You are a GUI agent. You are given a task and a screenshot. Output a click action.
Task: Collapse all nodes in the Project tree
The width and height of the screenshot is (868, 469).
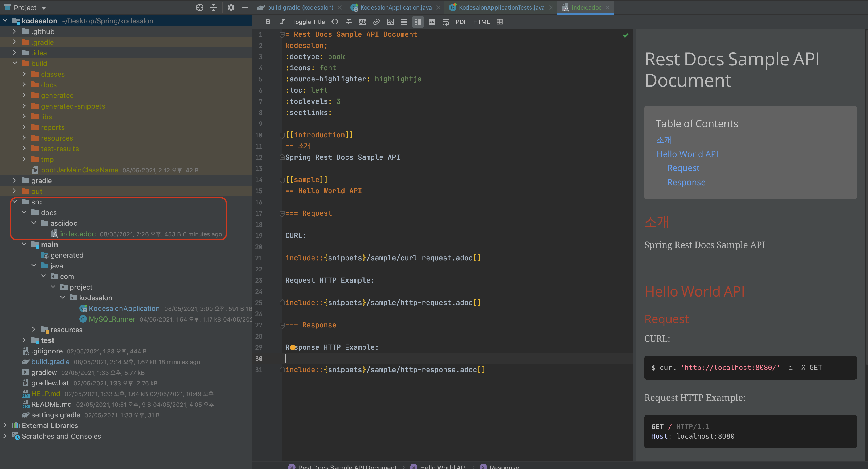click(x=213, y=7)
